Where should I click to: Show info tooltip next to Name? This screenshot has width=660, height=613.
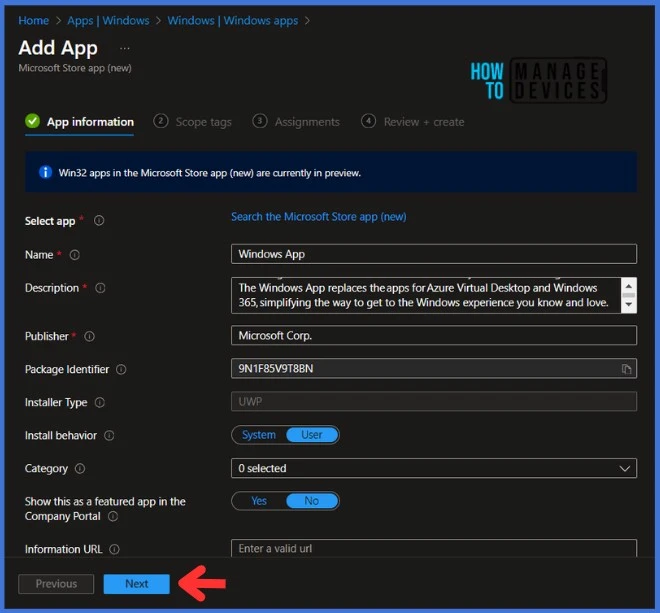coord(75,255)
